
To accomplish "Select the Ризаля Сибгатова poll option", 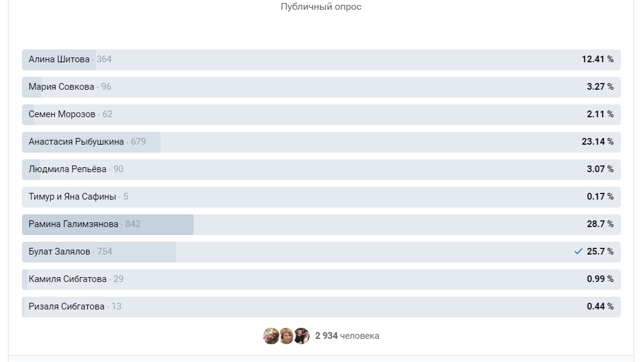I will coord(321,307).
